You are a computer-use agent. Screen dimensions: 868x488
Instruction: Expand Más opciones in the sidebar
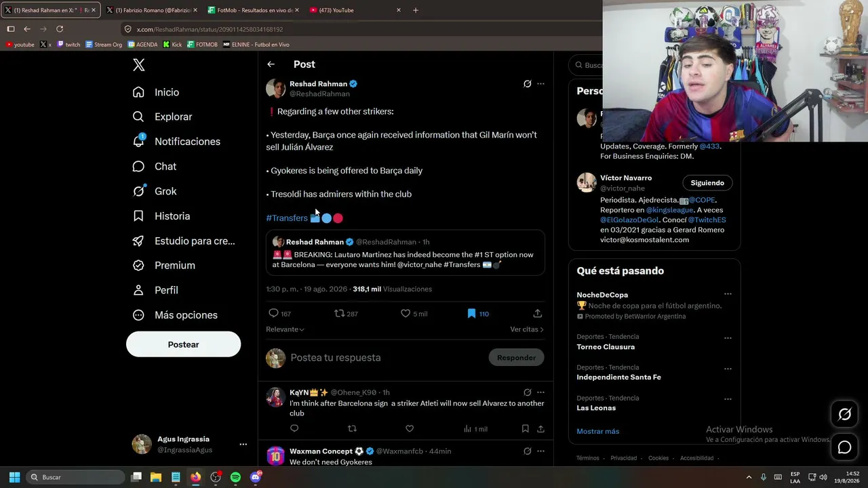(175, 315)
